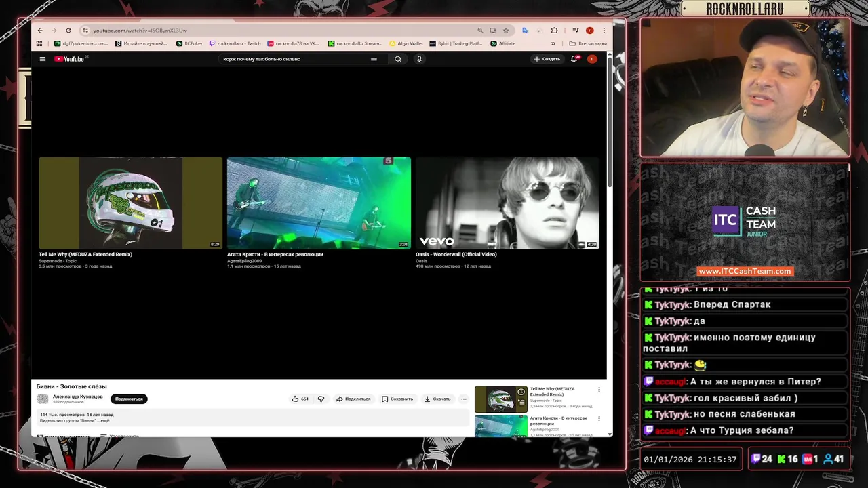Play the Агата Кристи end-screen thumbnail

pos(319,203)
